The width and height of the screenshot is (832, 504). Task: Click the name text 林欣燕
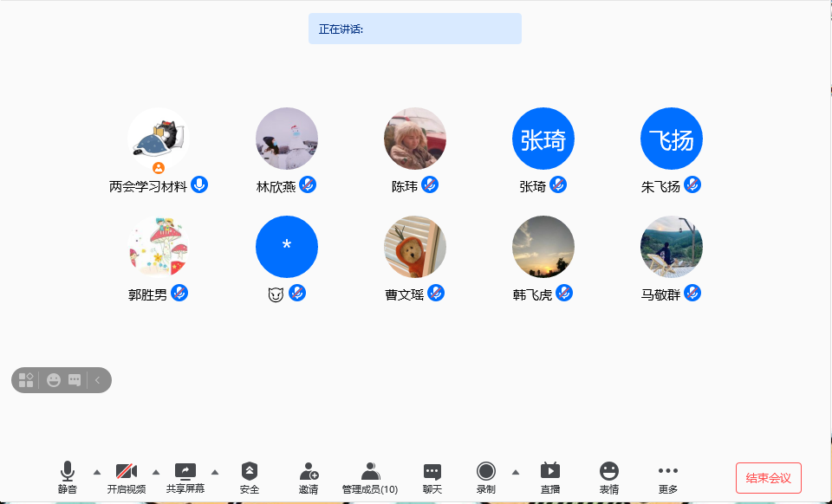tap(276, 186)
